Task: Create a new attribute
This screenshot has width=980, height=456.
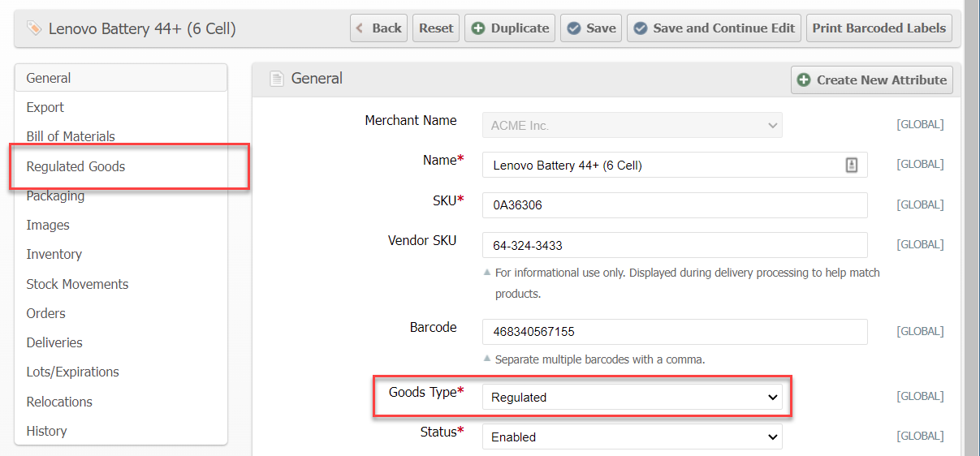Action: [x=872, y=80]
